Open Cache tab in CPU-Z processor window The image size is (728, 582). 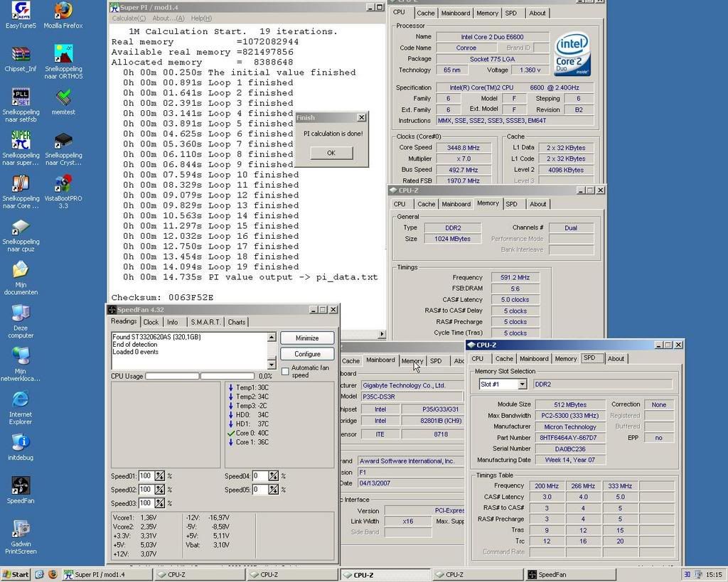point(425,14)
